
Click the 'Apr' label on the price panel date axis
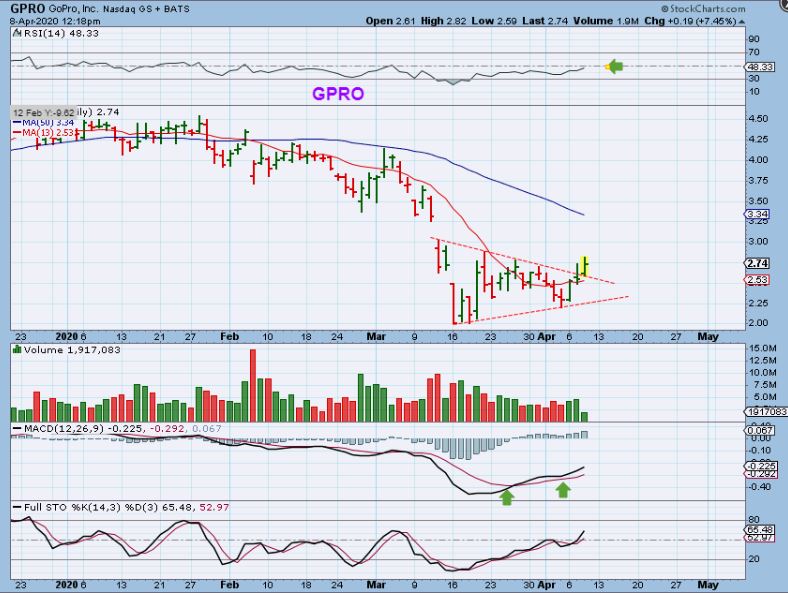546,337
